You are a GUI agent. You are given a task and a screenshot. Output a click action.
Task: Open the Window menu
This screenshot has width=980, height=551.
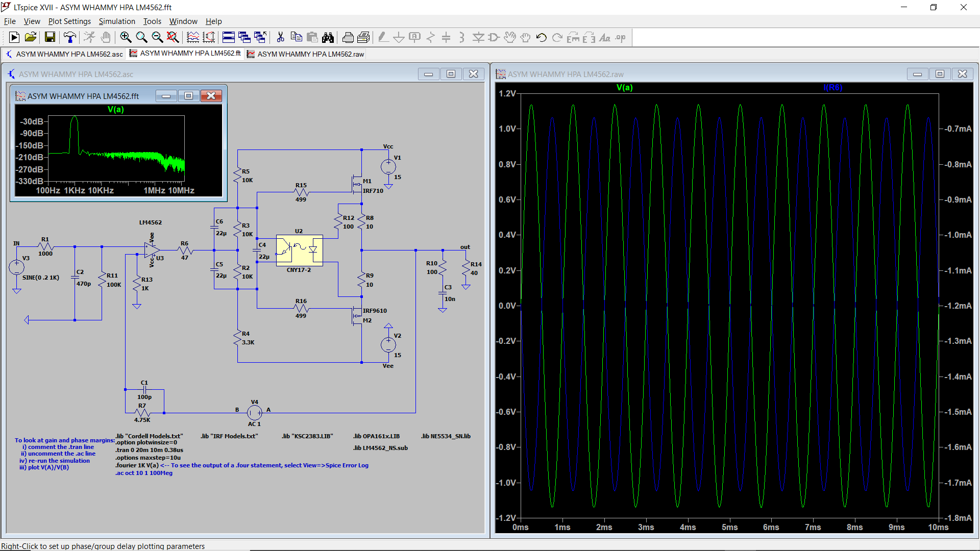point(183,21)
